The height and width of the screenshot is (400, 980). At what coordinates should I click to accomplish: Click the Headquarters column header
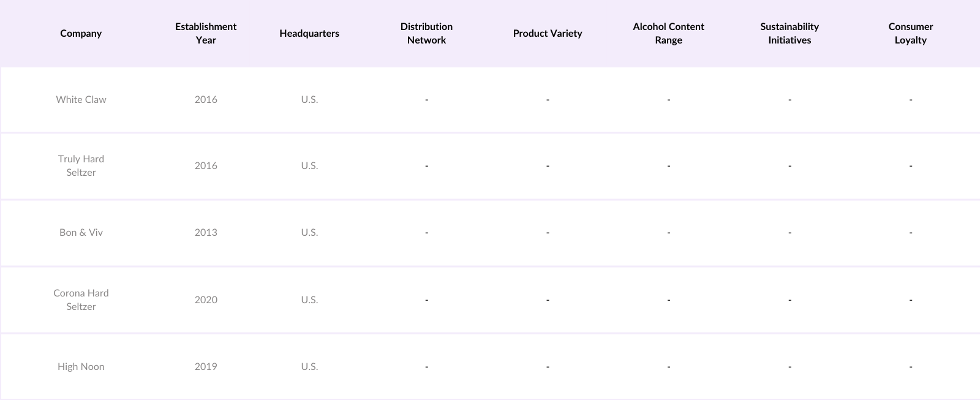pyautogui.click(x=309, y=33)
